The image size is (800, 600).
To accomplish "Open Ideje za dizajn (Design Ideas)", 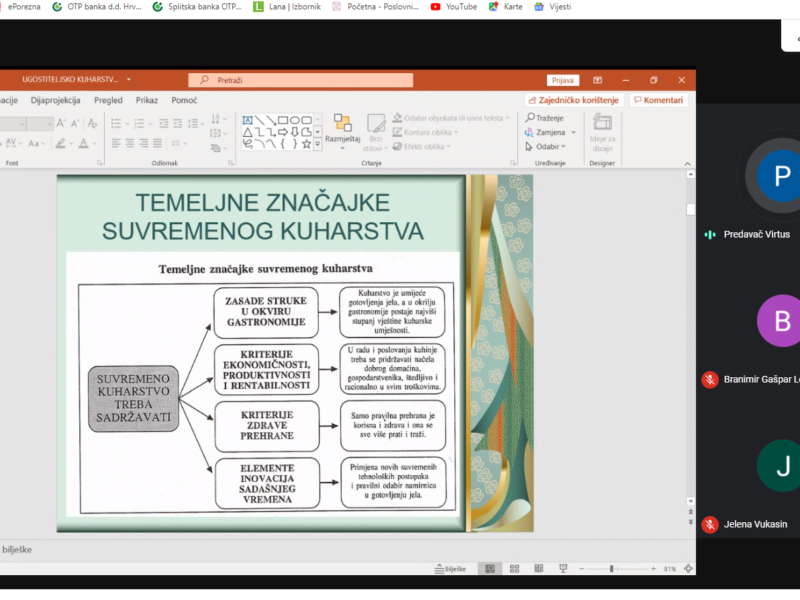I will coord(602,134).
